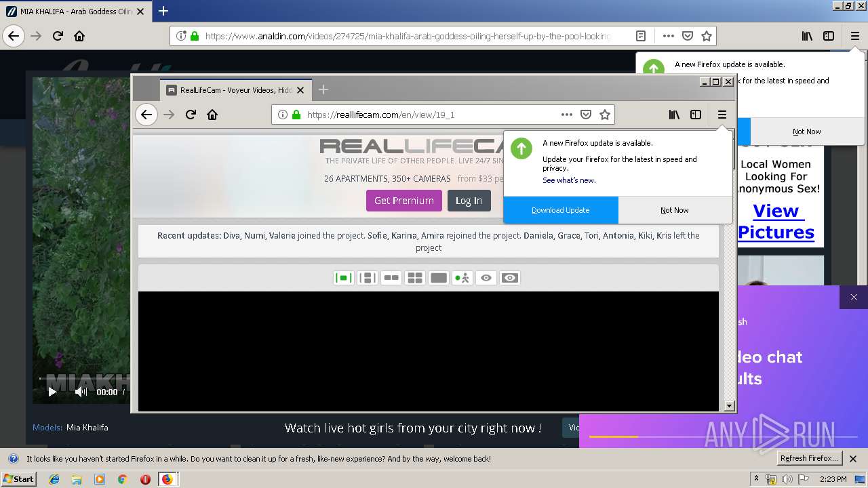Open Library in the rear Firefox window
This screenshot has height=488, width=868.
tap(807, 36)
